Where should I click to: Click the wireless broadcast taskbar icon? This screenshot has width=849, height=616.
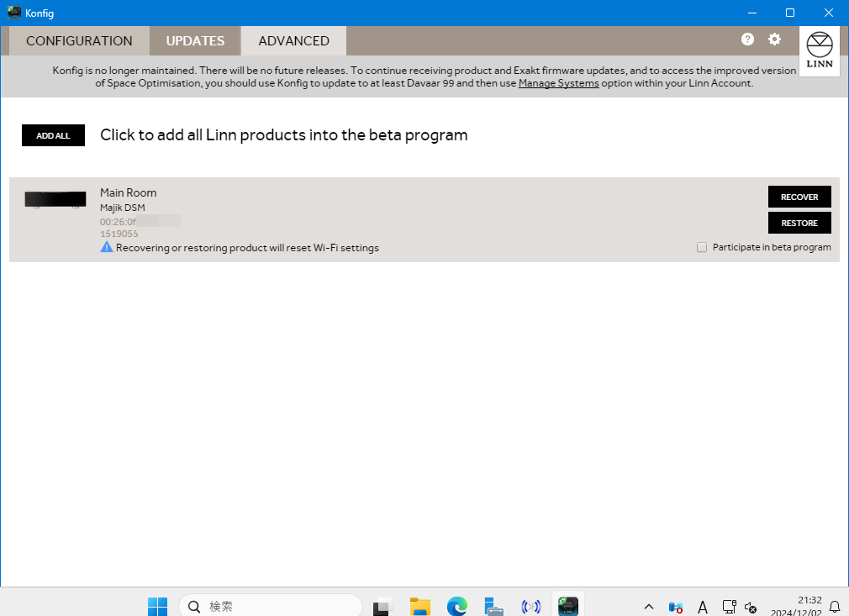coord(530,606)
